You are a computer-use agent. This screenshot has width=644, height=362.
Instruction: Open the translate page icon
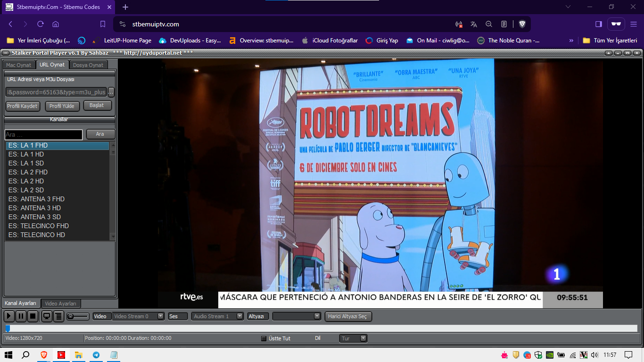pyautogui.click(x=474, y=24)
